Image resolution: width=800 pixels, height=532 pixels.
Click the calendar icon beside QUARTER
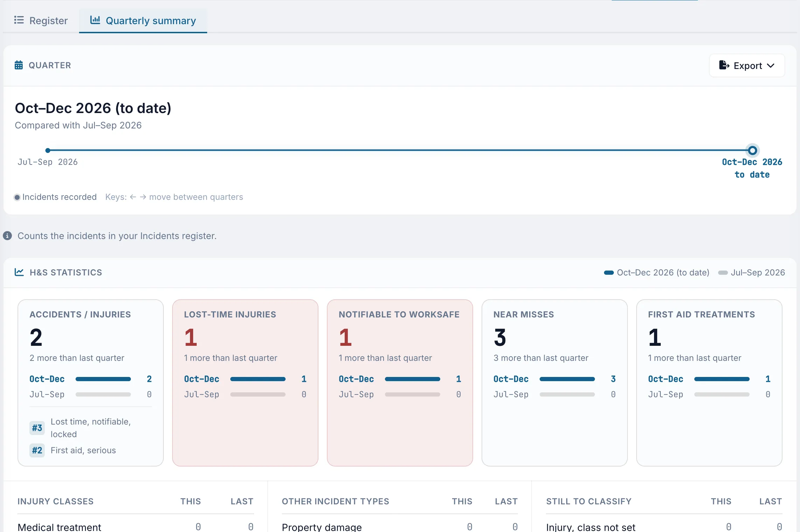click(x=19, y=65)
